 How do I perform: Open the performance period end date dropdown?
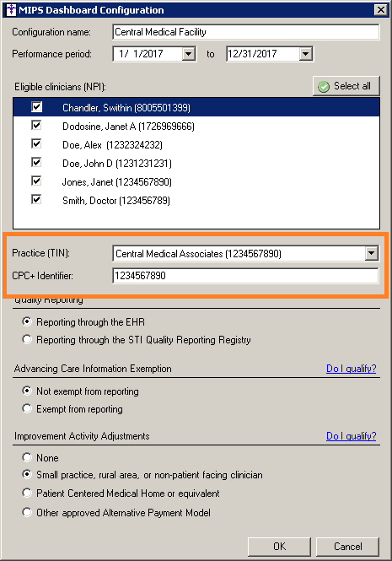pyautogui.click(x=305, y=54)
